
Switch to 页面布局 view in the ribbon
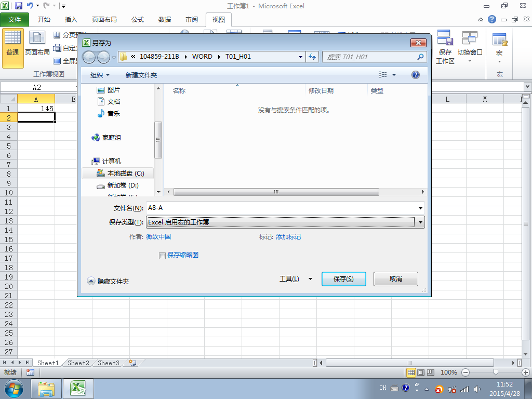(x=37, y=44)
